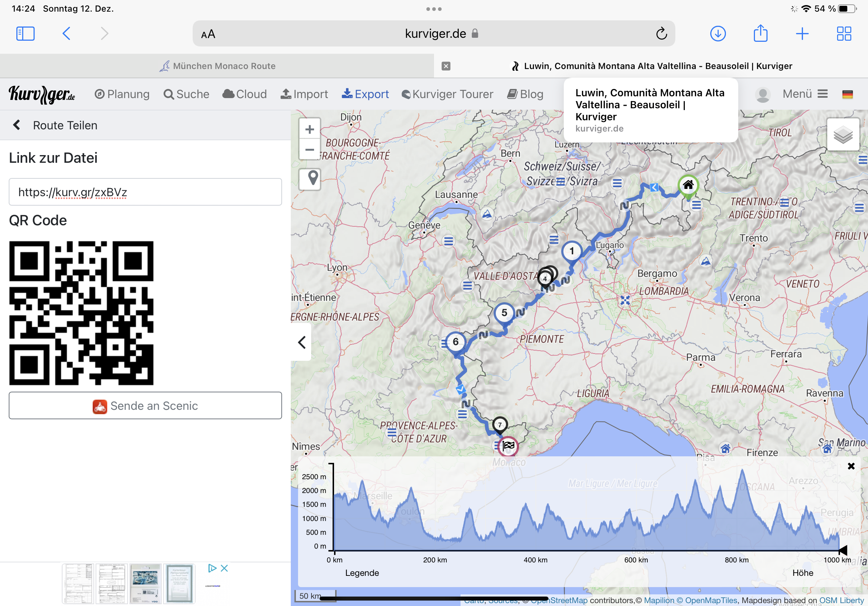Zoom in on the map
Screen dimensions: 868x606
tap(310, 129)
